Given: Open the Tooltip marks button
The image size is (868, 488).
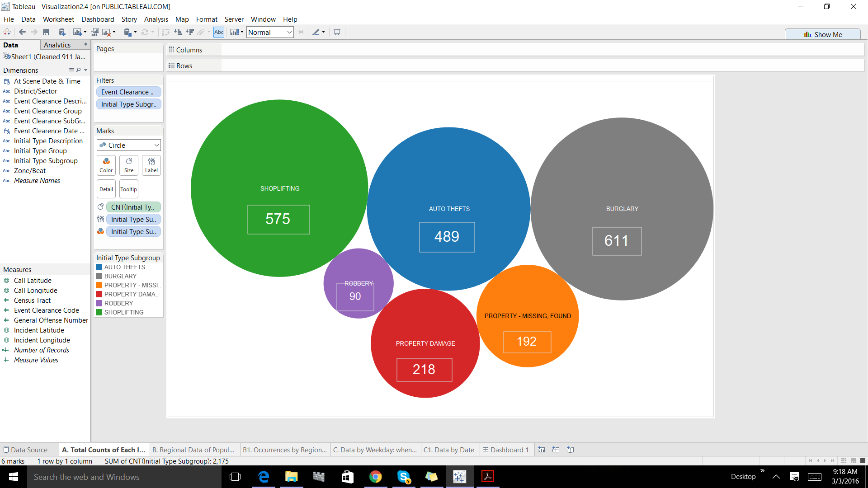Looking at the screenshot, I should [129, 189].
